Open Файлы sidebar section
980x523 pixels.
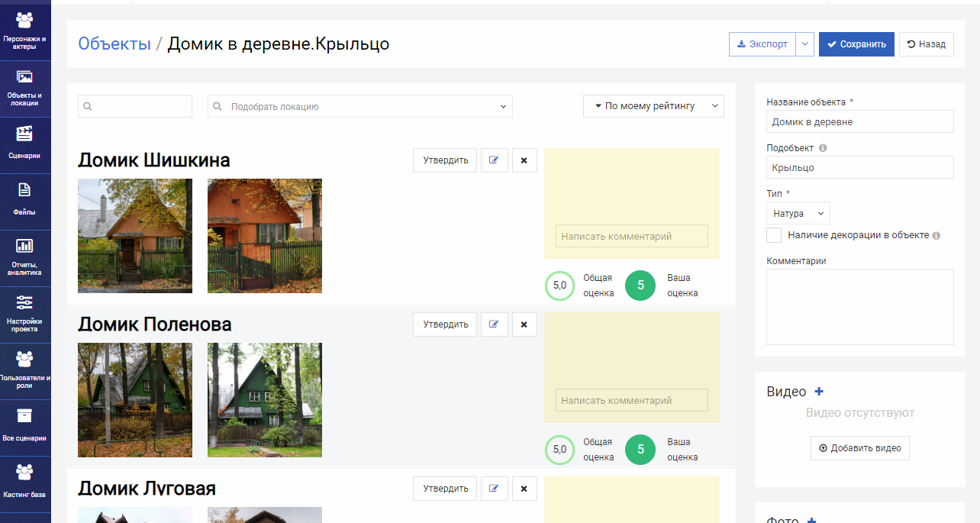(24, 202)
